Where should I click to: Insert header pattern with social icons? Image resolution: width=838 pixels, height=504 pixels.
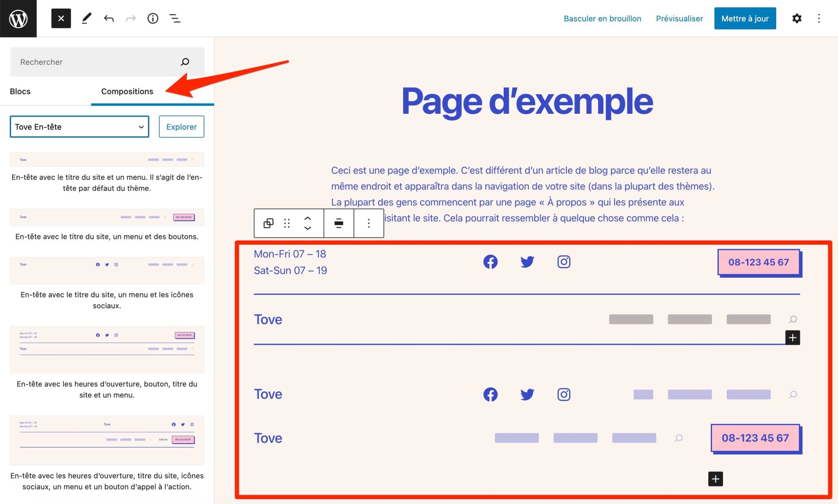pos(107,270)
